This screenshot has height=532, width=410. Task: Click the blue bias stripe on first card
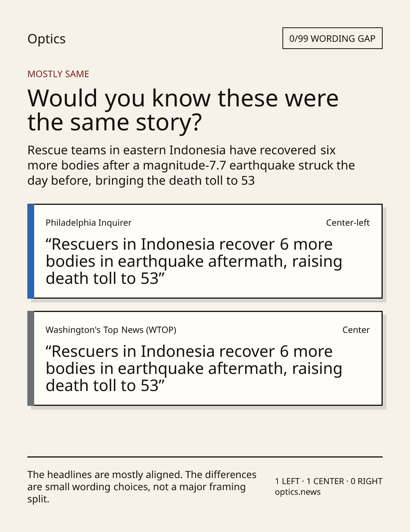coord(31,251)
